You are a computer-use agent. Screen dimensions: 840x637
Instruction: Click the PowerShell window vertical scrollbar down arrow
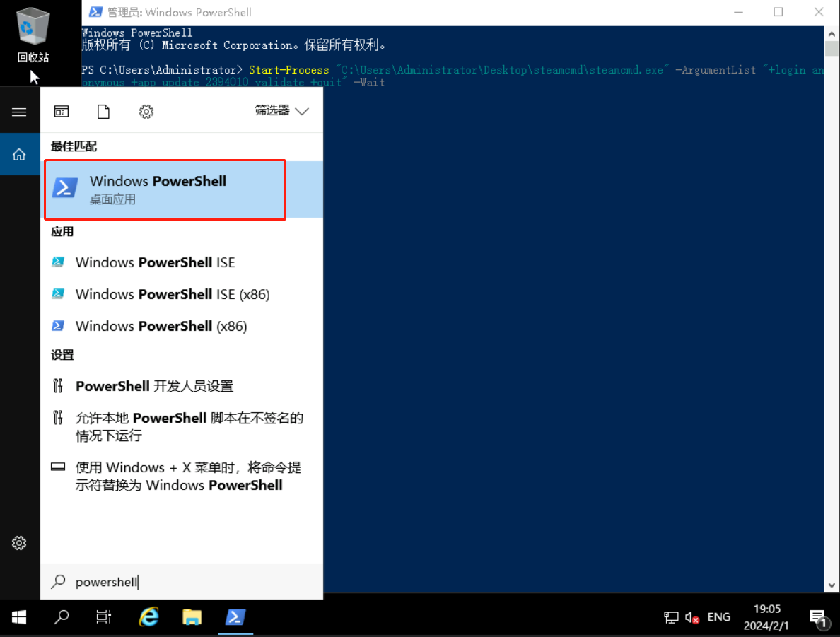coord(832,585)
